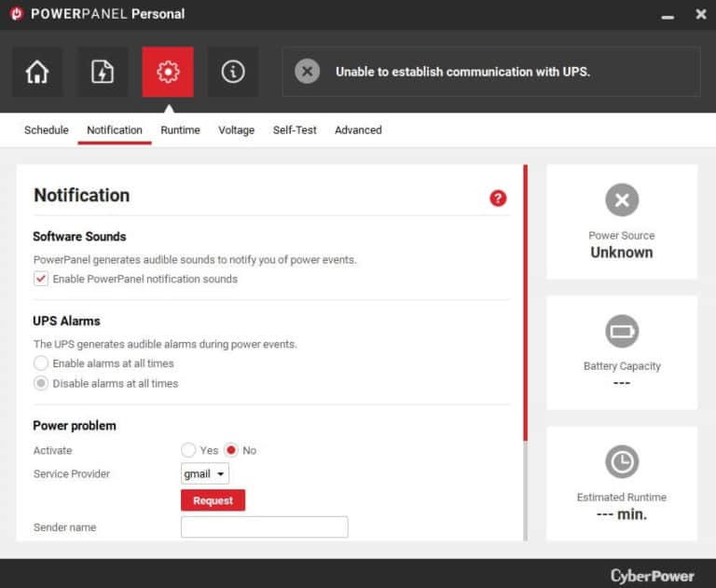Close the PowerPanel window

(x=701, y=14)
